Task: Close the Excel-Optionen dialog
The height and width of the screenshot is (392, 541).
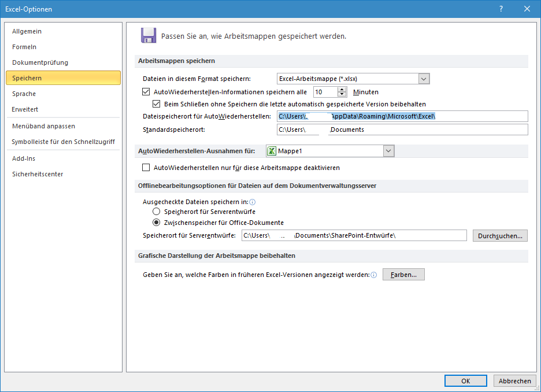Action: point(527,9)
